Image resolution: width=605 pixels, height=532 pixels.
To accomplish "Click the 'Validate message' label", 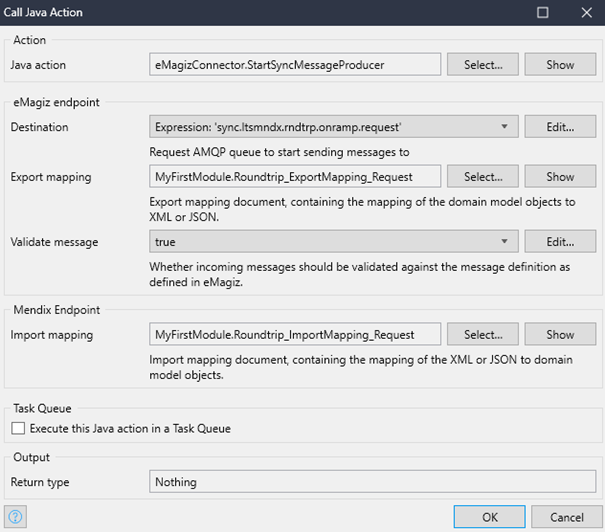I will click(54, 242).
